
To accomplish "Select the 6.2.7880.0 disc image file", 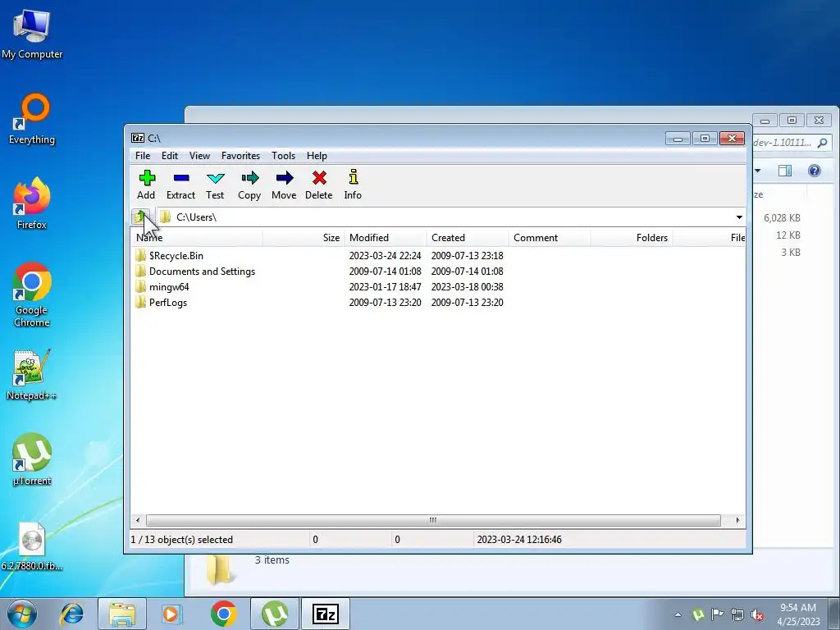I will [32, 546].
